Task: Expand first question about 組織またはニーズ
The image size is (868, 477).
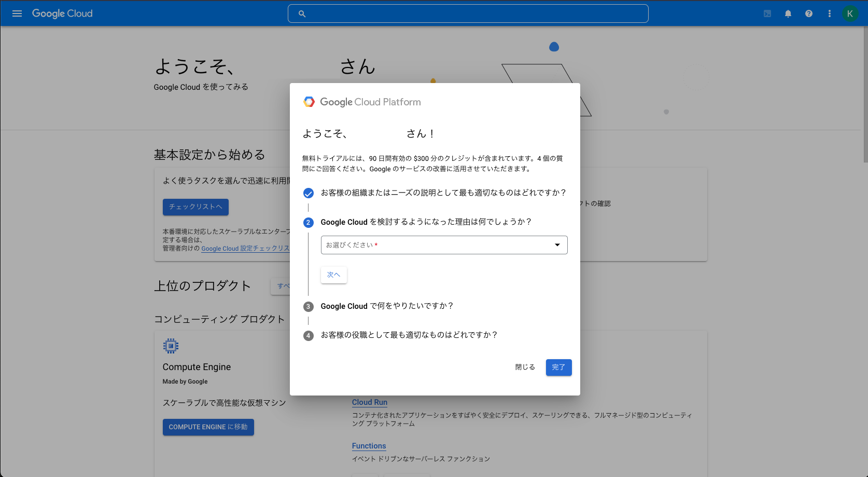Action: tap(443, 193)
